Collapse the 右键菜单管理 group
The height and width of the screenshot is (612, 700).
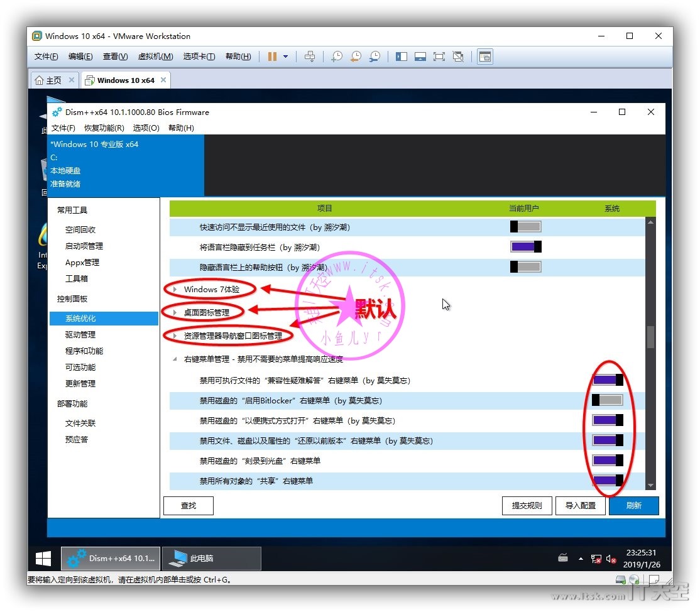175,359
